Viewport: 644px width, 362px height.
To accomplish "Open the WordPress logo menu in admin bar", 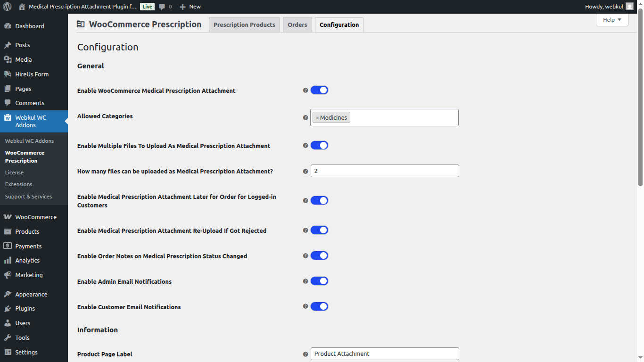I will 7,7.
